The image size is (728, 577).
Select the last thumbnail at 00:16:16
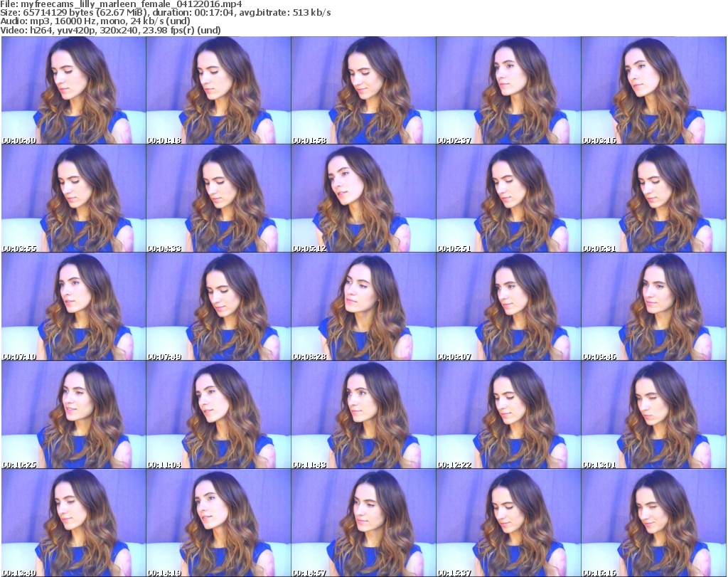653,523
